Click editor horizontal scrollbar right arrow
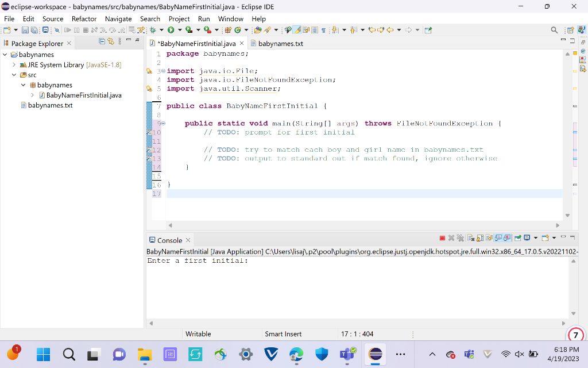The image size is (588, 368). [557, 225]
